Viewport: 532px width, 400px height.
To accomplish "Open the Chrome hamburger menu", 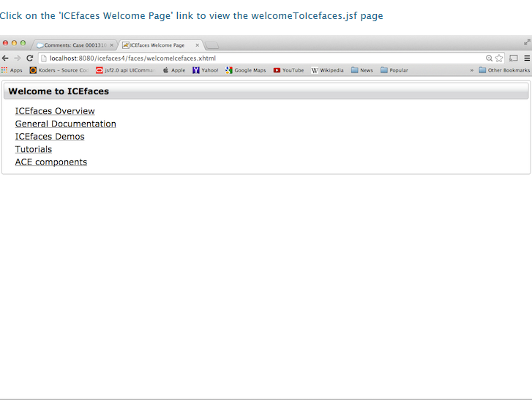I will pyautogui.click(x=525, y=59).
